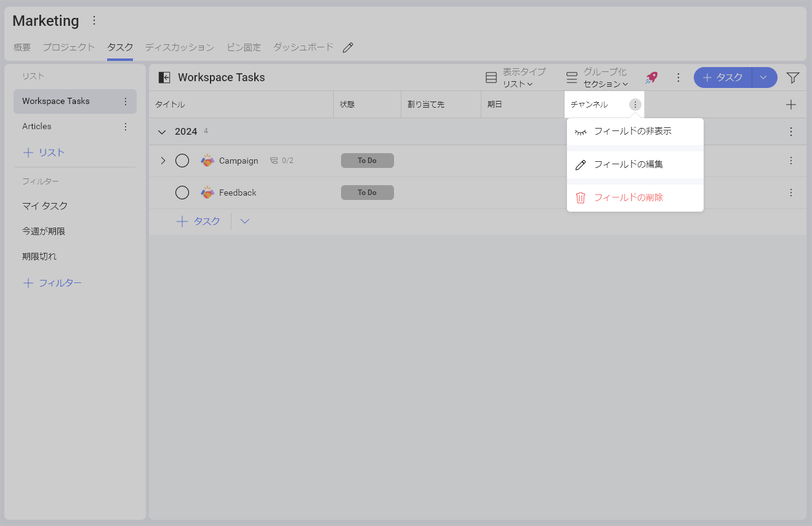Change the Campaign To Do status
Viewport: 812px width, 526px height.
point(368,161)
